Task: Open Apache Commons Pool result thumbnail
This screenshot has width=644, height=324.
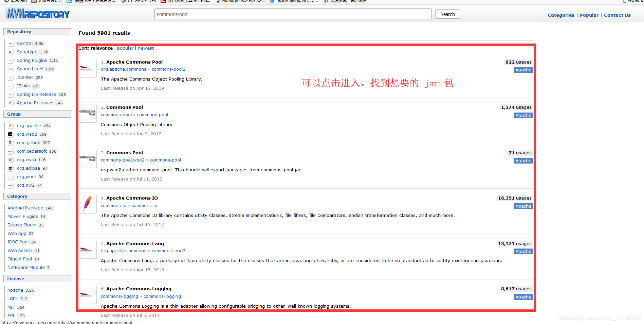Action: pos(88,68)
